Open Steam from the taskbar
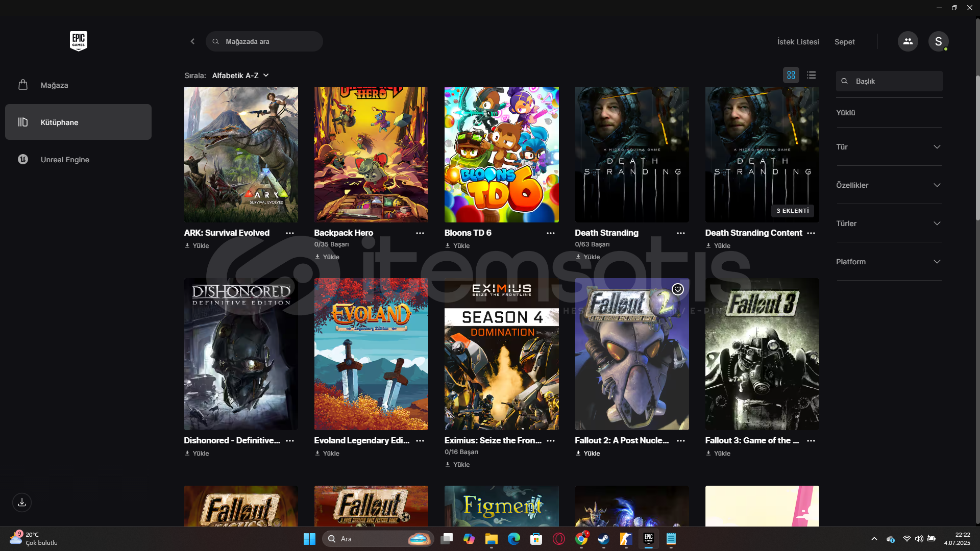980x551 pixels. (603, 539)
